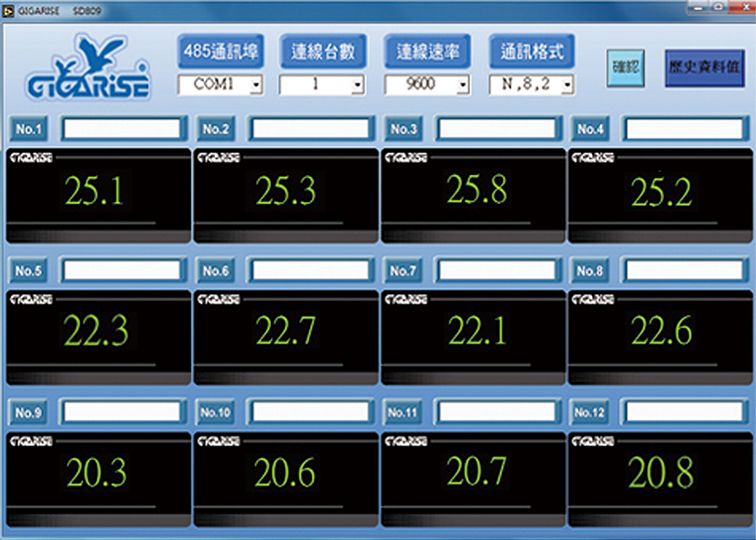Viewport: 756px width, 540px height.
Task: Open 歷史資料值 history data button
Action: [x=705, y=68]
